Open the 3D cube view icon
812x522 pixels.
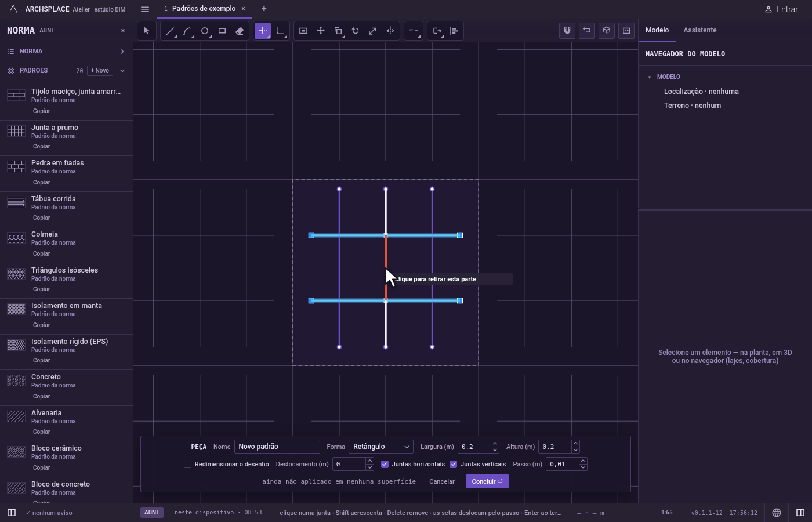coord(607,30)
